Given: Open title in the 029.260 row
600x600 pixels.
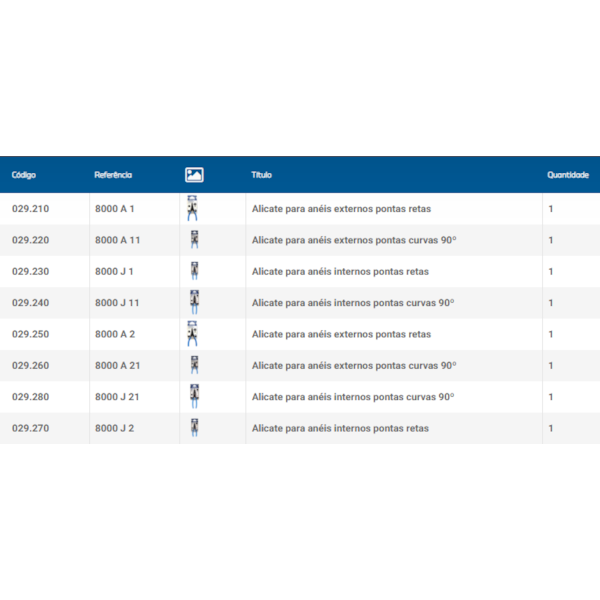Looking at the screenshot, I should tap(354, 365).
